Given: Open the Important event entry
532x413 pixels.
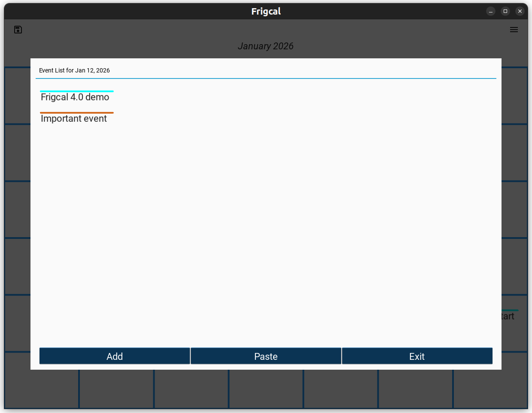Looking at the screenshot, I should (x=76, y=118).
